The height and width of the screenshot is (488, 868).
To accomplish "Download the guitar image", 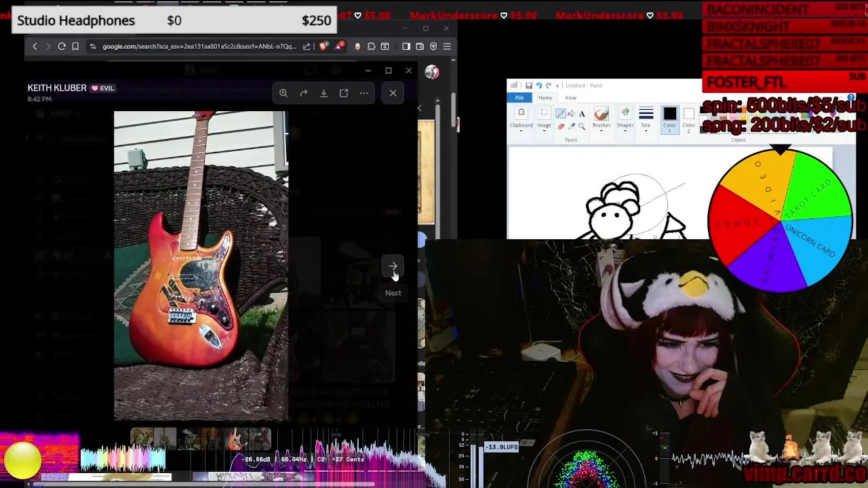I will click(323, 93).
